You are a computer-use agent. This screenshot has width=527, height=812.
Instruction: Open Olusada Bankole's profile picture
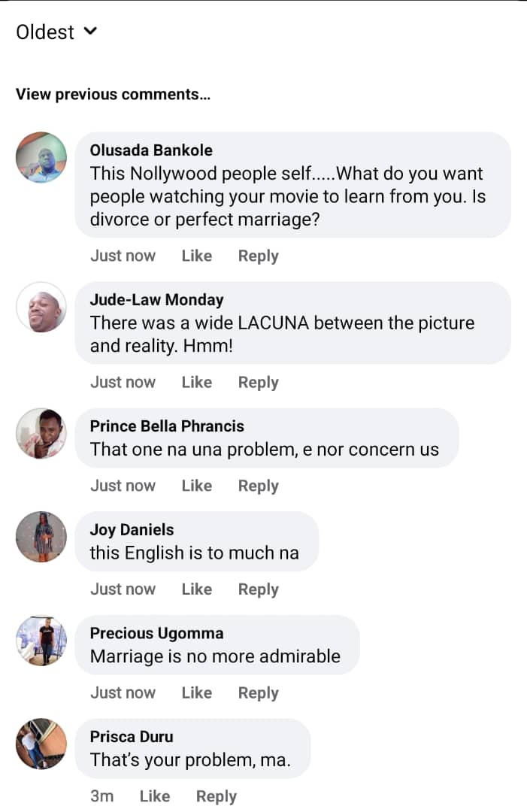(x=41, y=158)
